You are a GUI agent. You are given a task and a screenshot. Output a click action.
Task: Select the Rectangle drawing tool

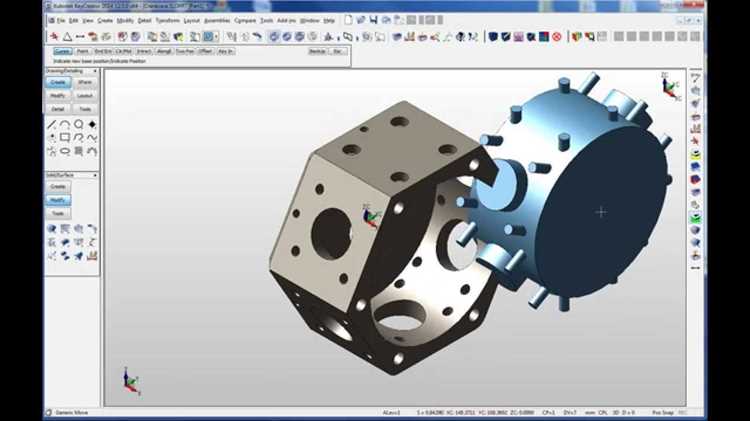click(x=65, y=138)
